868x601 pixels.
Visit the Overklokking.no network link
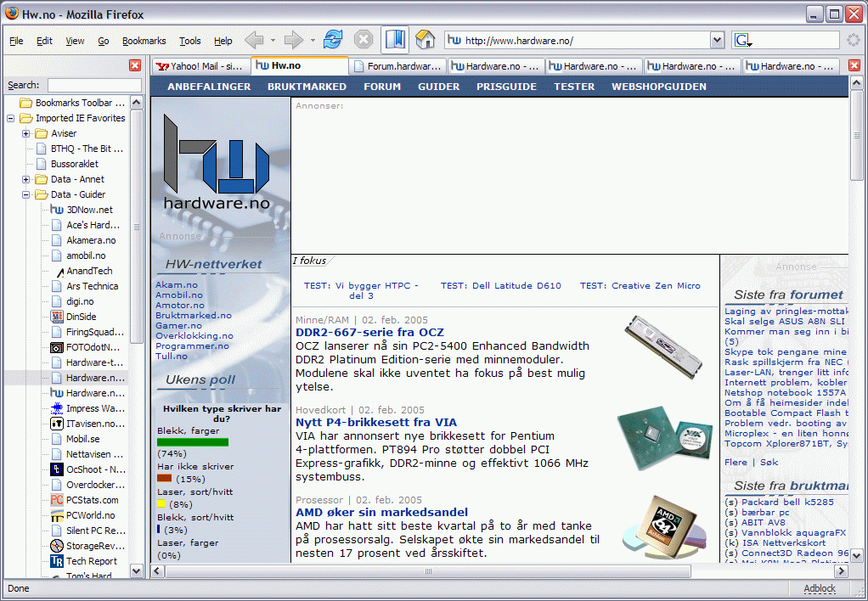(194, 336)
